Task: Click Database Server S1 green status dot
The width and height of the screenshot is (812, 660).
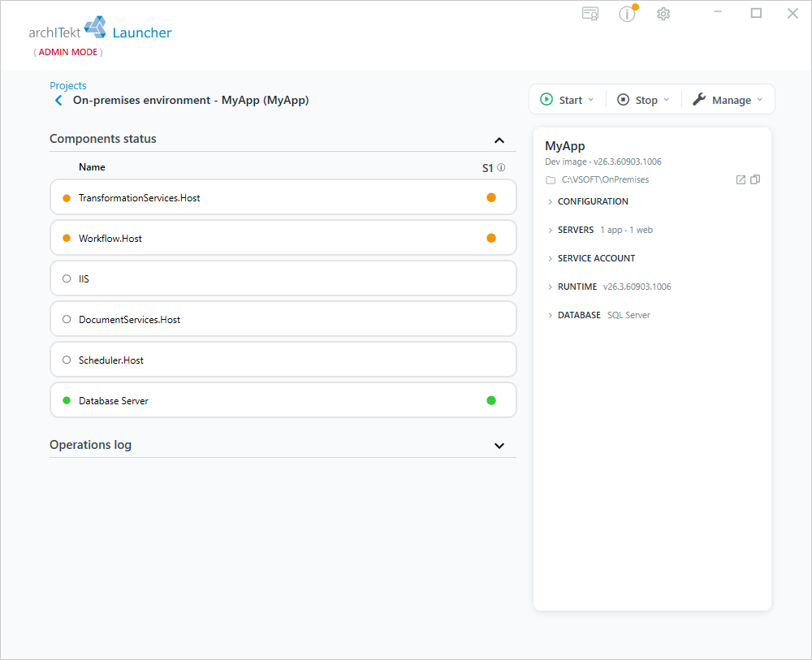Action: (491, 400)
